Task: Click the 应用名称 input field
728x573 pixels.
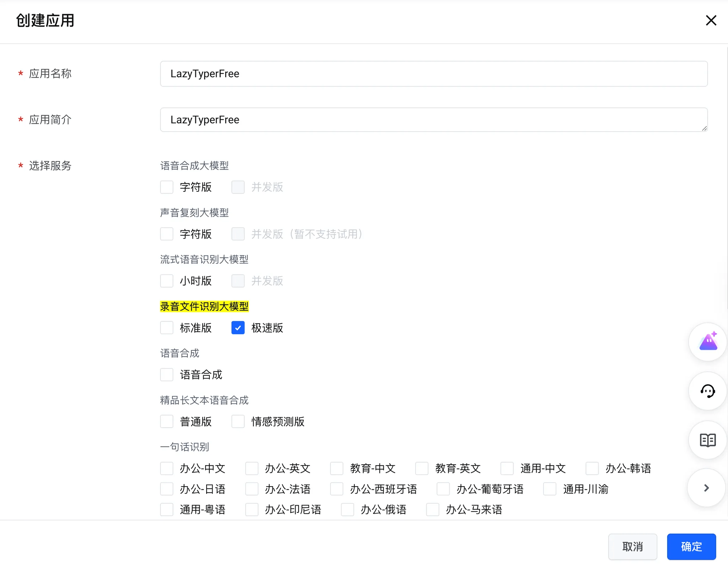Action: pyautogui.click(x=434, y=74)
